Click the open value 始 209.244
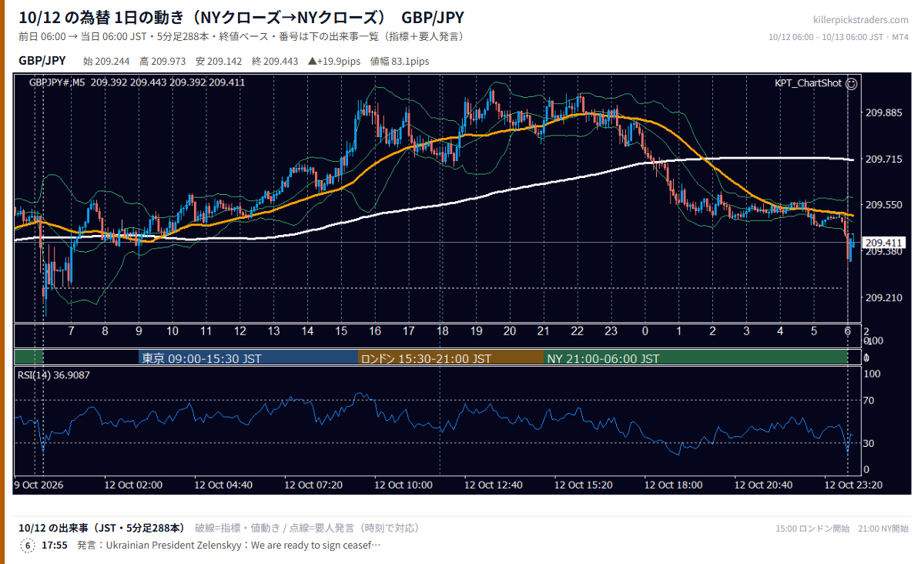 [106, 61]
